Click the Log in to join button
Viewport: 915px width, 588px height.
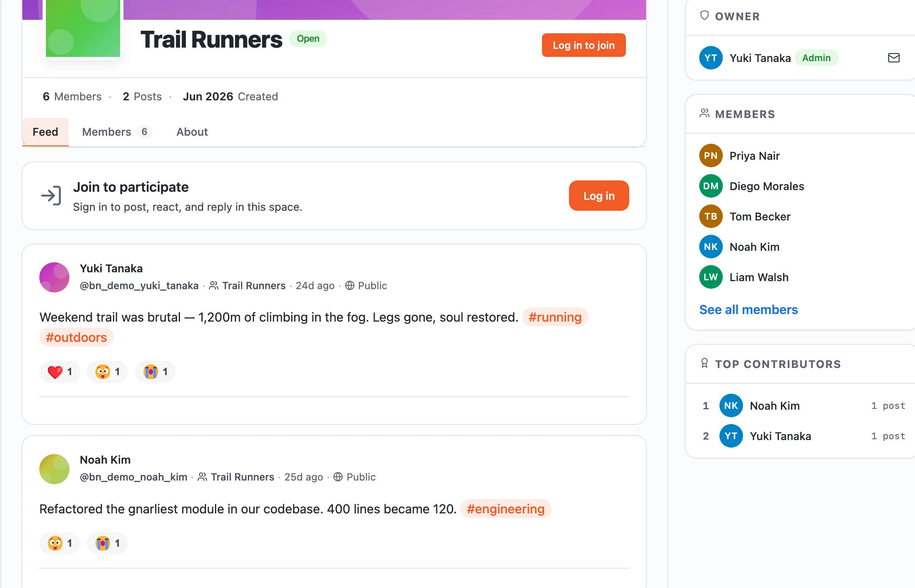(x=584, y=45)
